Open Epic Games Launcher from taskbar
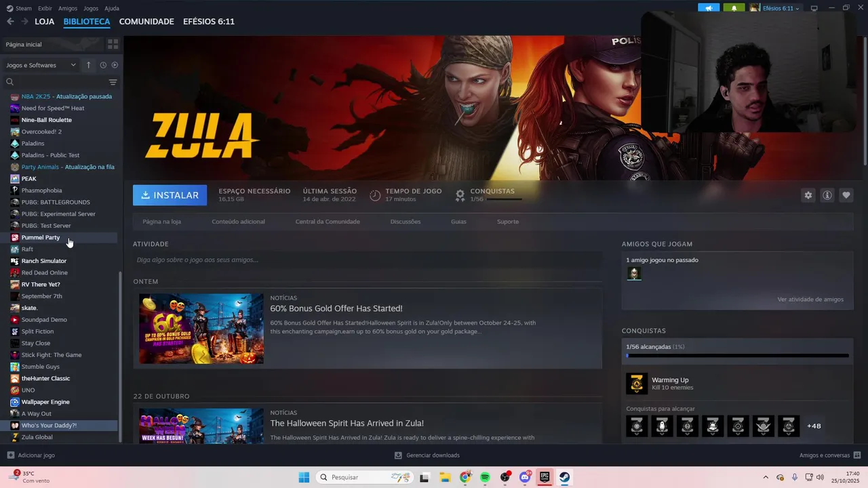This screenshot has height=488, width=868. 545,477
